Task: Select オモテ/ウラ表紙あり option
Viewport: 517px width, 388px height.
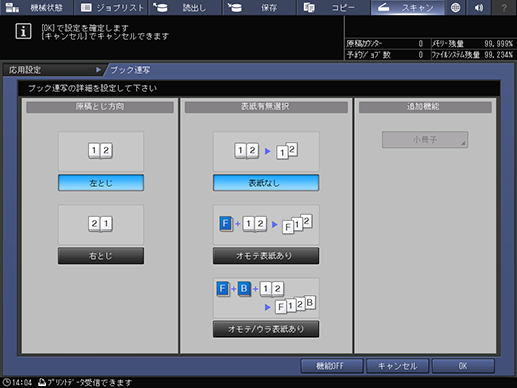Action: pyautogui.click(x=266, y=329)
